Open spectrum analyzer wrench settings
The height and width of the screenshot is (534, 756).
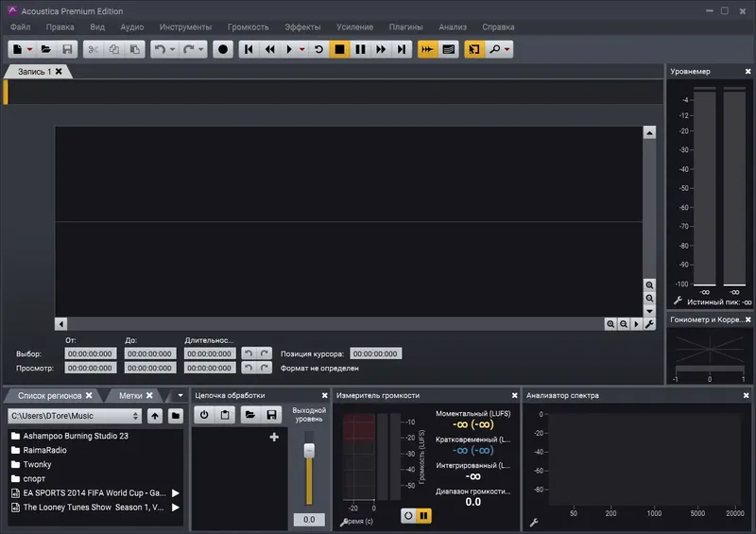point(534,523)
